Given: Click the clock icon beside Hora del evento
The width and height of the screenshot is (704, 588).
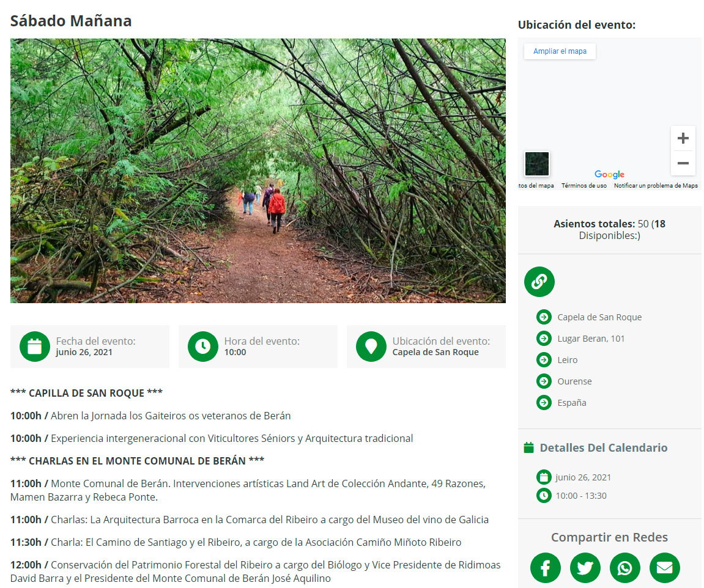Looking at the screenshot, I should [x=203, y=347].
